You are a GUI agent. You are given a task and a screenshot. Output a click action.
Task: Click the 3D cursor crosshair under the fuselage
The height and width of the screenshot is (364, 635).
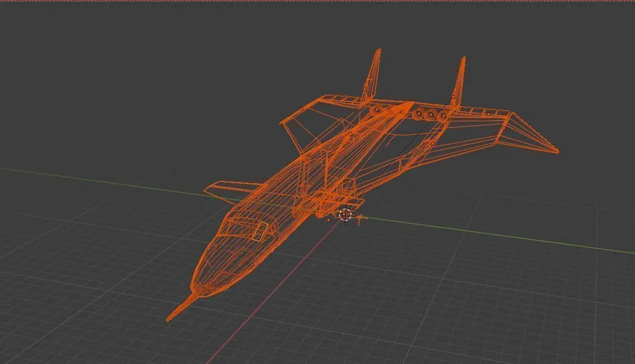[344, 215]
